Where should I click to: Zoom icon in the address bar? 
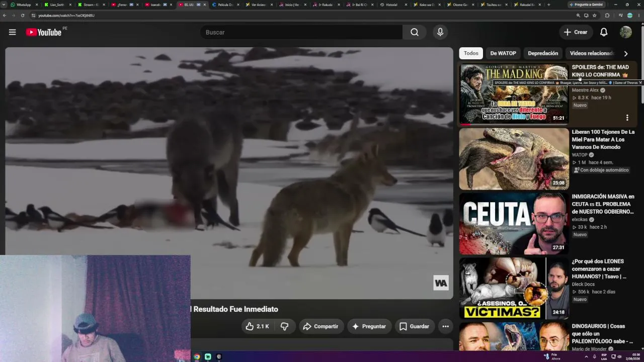pyautogui.click(x=578, y=16)
